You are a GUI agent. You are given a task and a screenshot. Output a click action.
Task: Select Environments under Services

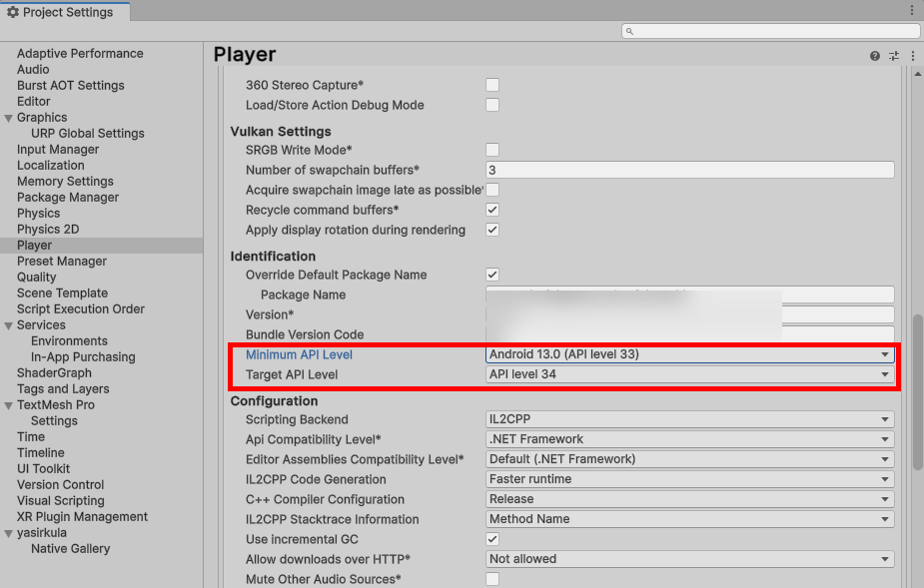point(70,340)
